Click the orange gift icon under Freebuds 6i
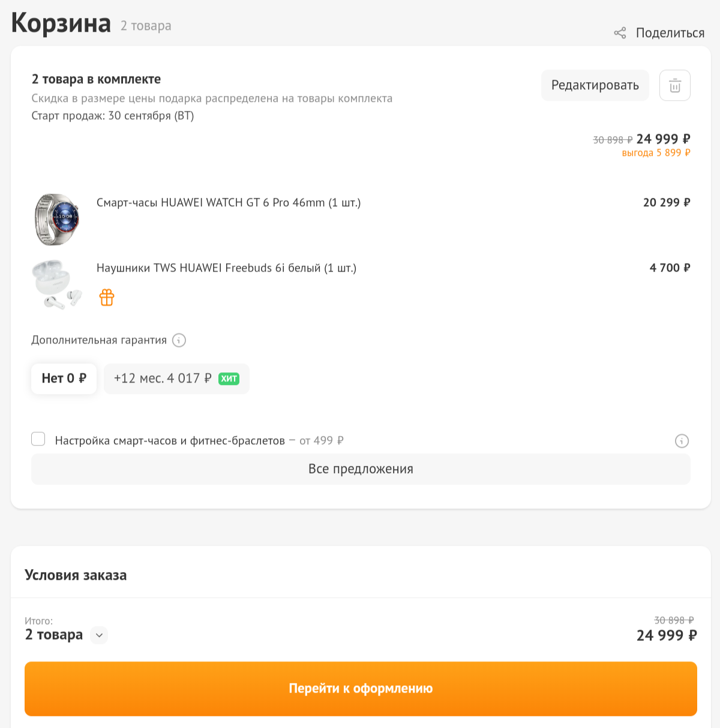The image size is (720, 728). [106, 297]
